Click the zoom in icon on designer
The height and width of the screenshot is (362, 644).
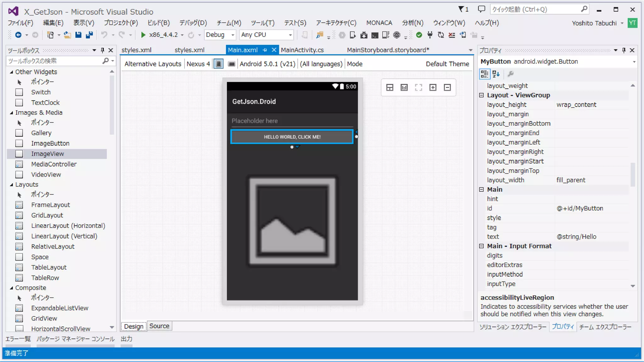[x=433, y=88]
